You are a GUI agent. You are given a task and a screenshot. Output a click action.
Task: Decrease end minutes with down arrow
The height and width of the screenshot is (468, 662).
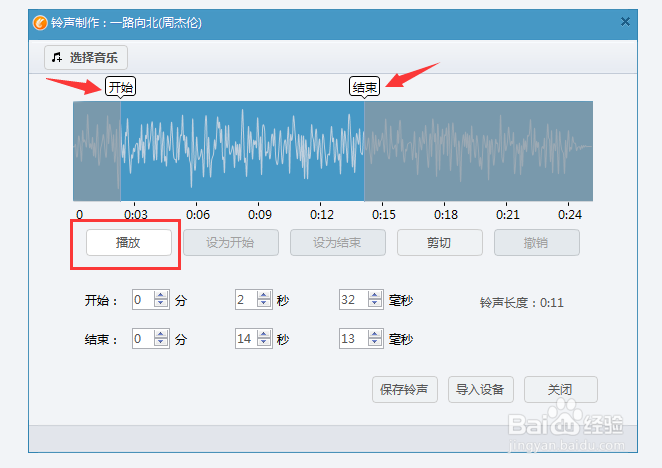click(161, 343)
